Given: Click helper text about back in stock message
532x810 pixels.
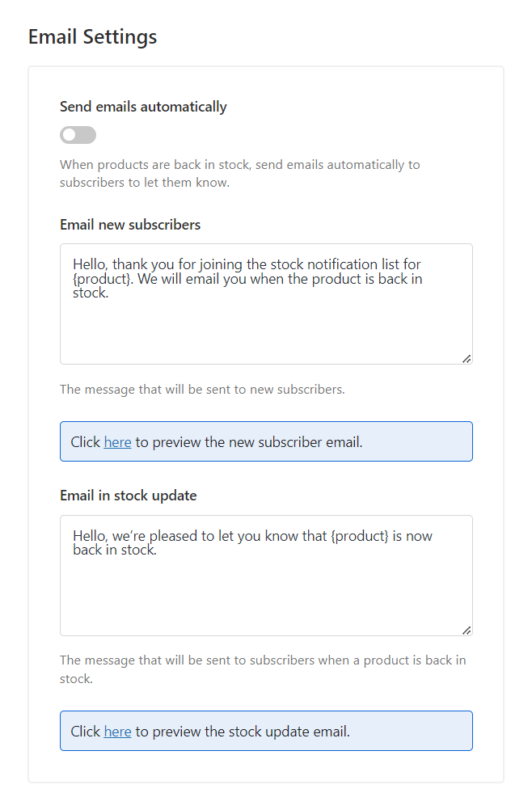Looking at the screenshot, I should [263, 669].
